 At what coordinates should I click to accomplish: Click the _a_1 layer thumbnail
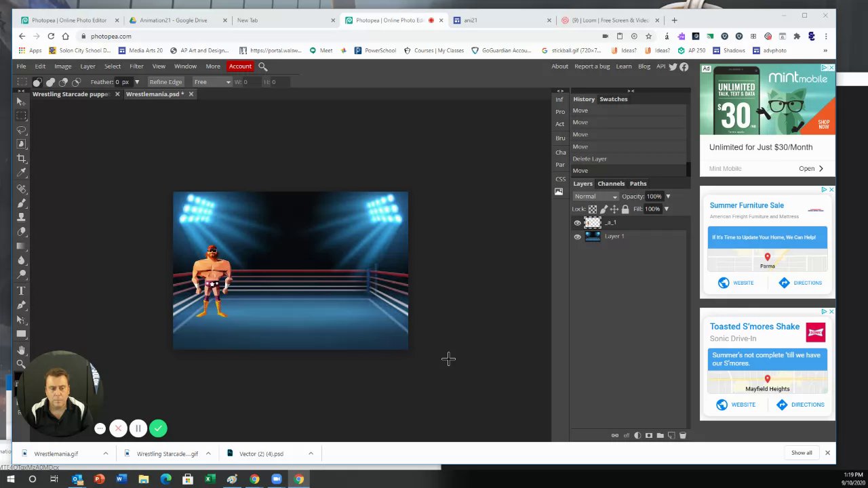click(x=593, y=222)
